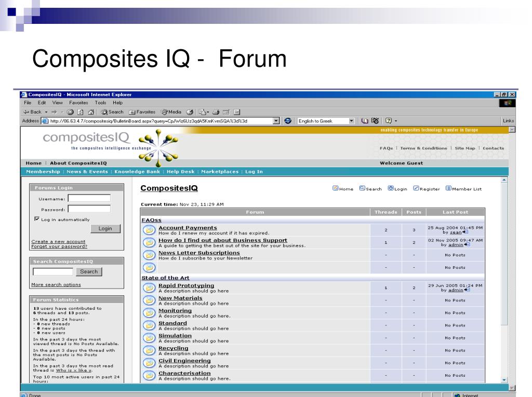
Task: Click the Terms & Conditions header link
Action: 423,148
